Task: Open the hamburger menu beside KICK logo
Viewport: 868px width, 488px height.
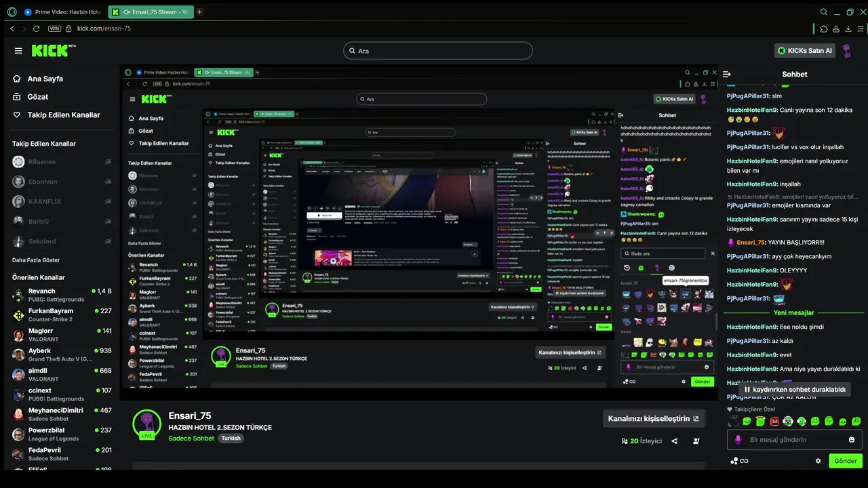Action: click(x=18, y=51)
